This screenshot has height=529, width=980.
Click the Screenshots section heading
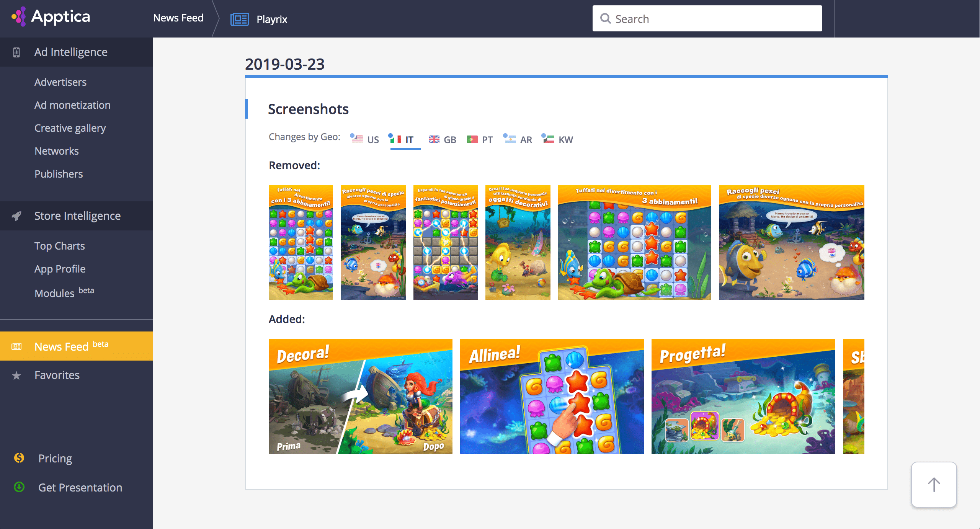click(308, 109)
